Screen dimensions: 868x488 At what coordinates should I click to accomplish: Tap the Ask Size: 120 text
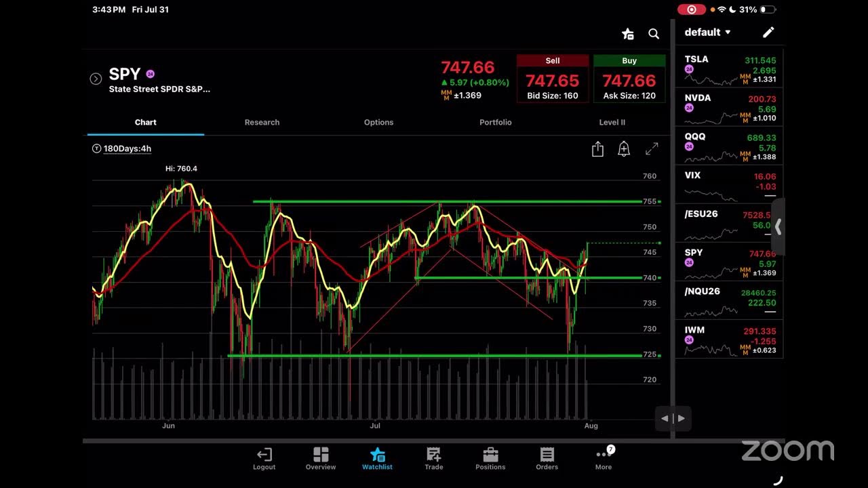pos(629,96)
